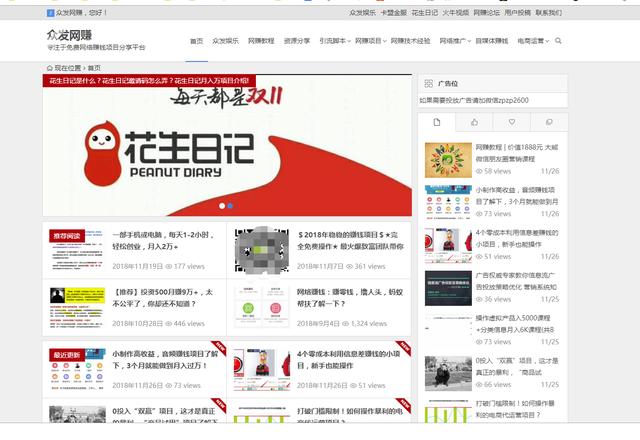Click the 最近更新 labeled article thumbnail
This screenshot has height=440, width=640.
[x=77, y=369]
